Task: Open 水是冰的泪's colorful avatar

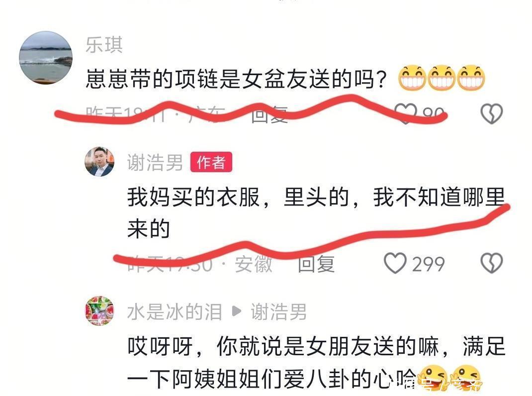Action: coord(99,311)
